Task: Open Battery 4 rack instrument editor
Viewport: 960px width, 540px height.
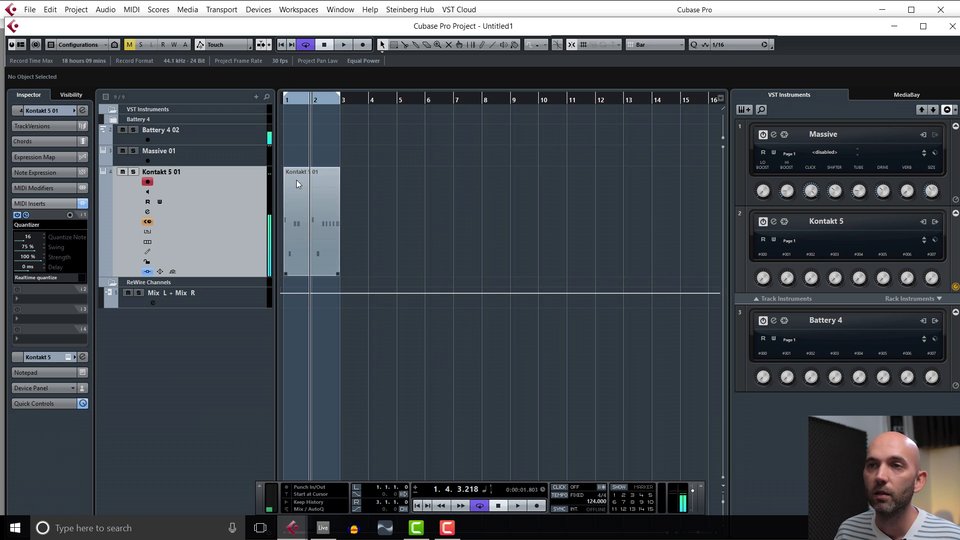Action: [774, 321]
